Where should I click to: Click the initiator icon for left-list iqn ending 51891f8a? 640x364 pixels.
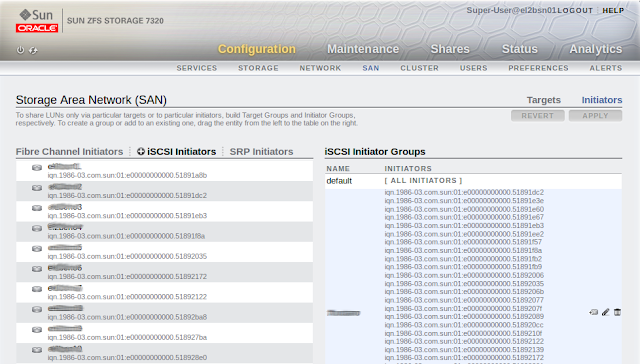coord(37,228)
